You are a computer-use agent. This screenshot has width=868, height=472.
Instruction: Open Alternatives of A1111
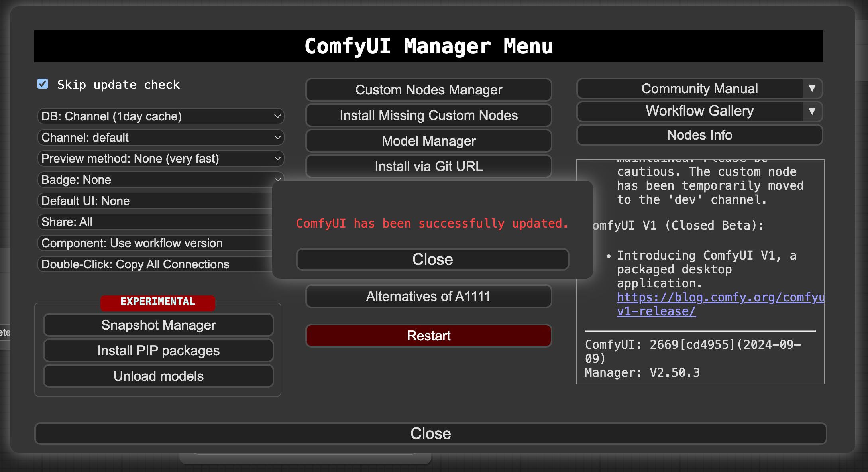428,296
